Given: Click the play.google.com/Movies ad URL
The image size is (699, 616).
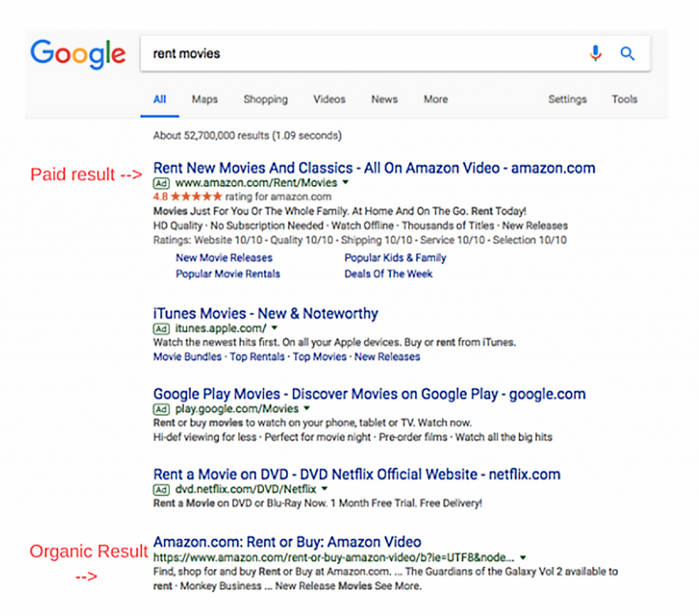Looking at the screenshot, I should pyautogui.click(x=237, y=409).
